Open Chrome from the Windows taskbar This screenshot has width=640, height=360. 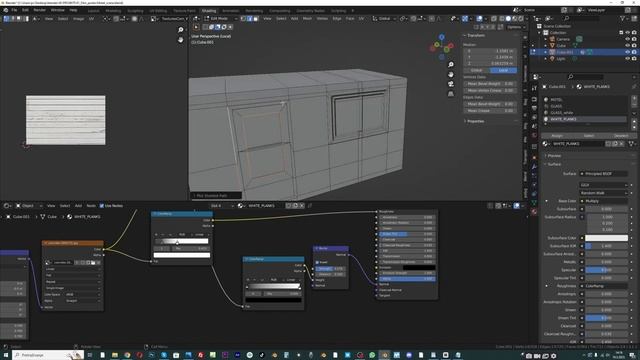coord(127,355)
